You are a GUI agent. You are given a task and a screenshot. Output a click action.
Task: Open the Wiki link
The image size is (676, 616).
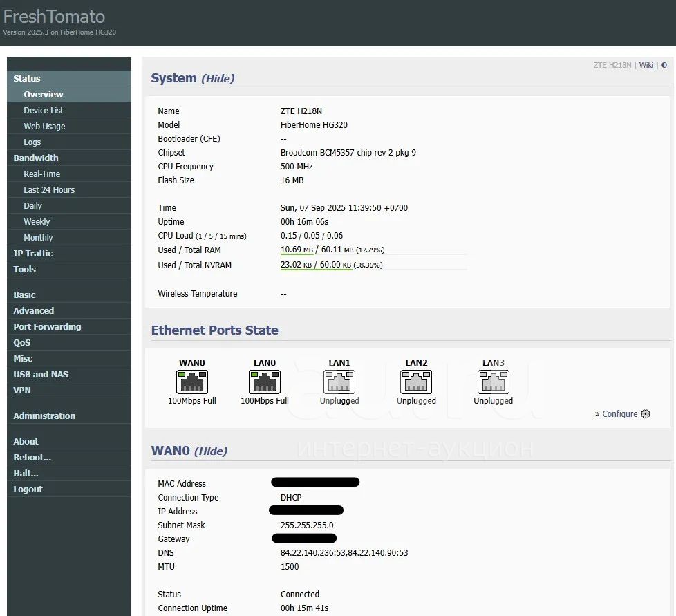646,65
